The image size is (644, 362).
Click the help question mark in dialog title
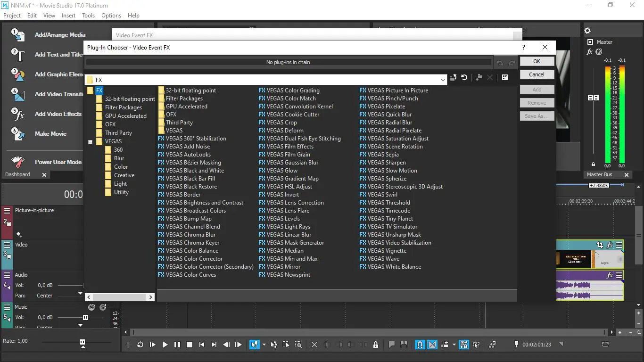pyautogui.click(x=524, y=47)
